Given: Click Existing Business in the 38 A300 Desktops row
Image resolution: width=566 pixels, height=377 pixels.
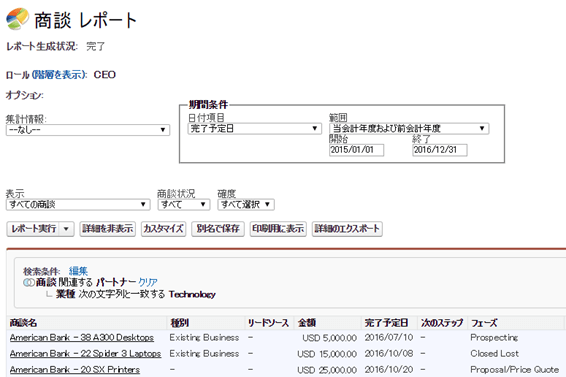Looking at the screenshot, I should coord(204,338).
